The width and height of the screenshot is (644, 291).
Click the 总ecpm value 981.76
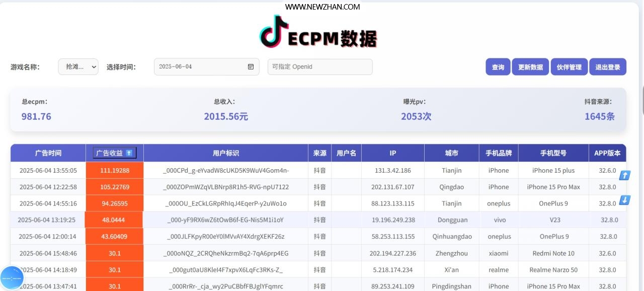(36, 116)
